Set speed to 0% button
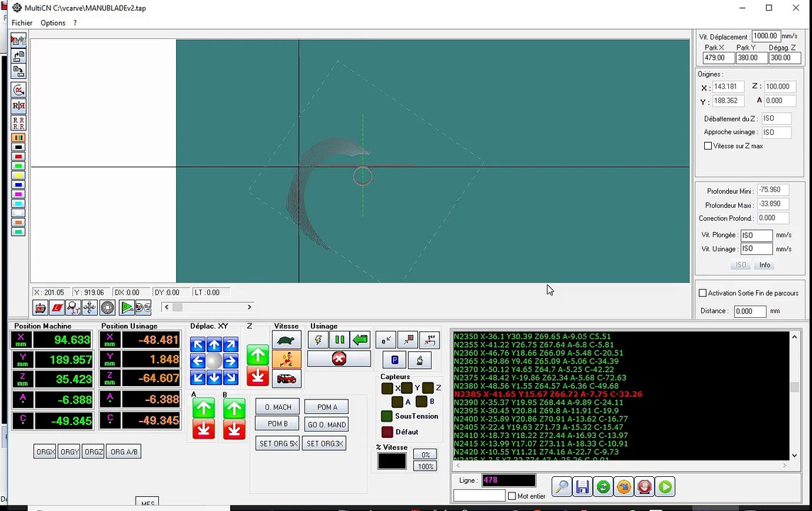 (426, 454)
